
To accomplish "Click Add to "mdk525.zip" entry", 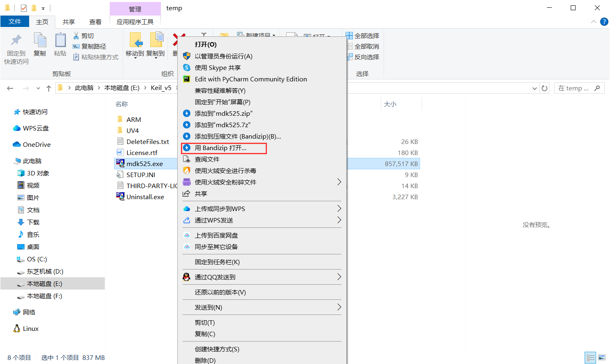I will 262,113.
